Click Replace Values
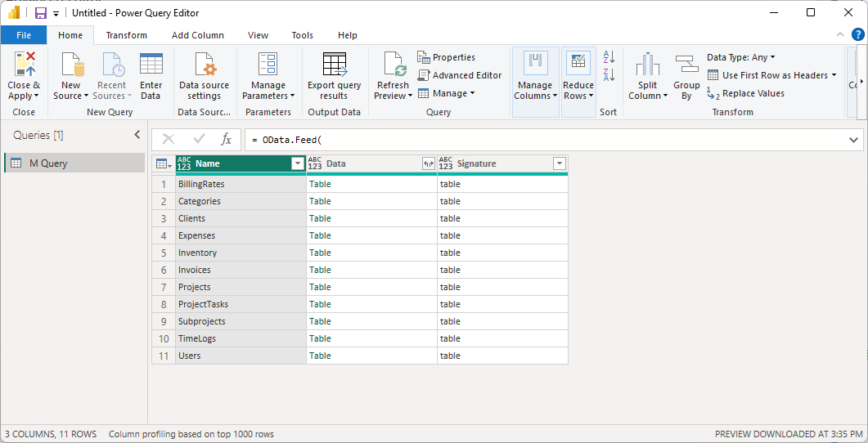Screen dimensions: 868x443 745,93
